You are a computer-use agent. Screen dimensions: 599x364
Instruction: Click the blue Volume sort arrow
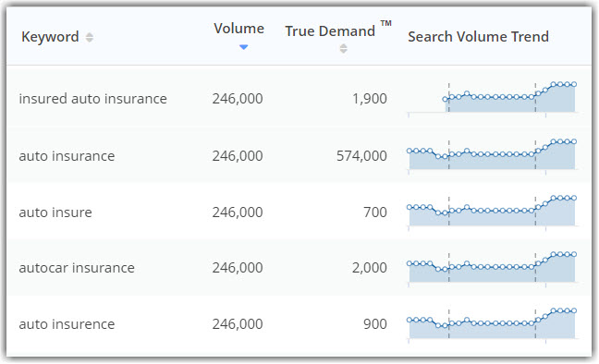(x=243, y=47)
